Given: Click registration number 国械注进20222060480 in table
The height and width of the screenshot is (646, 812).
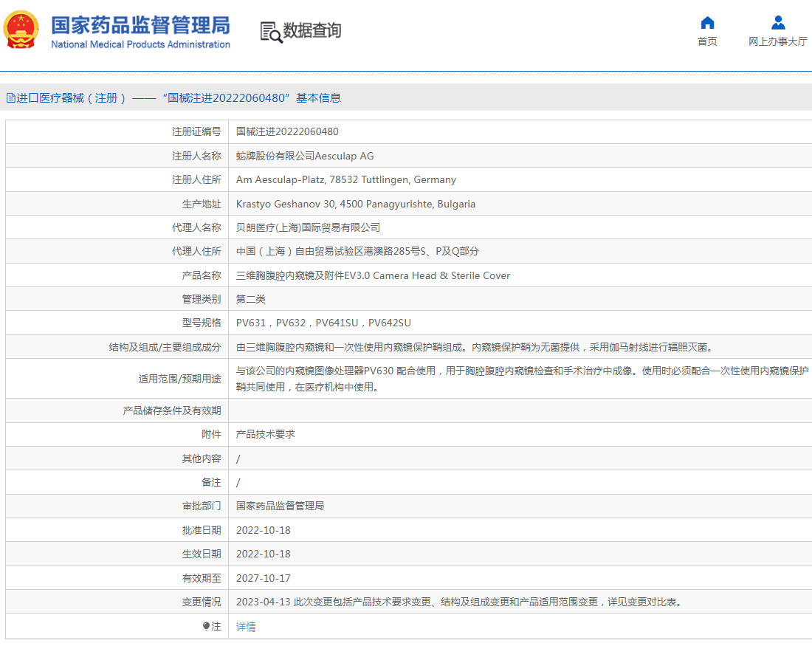Looking at the screenshot, I should 287,131.
